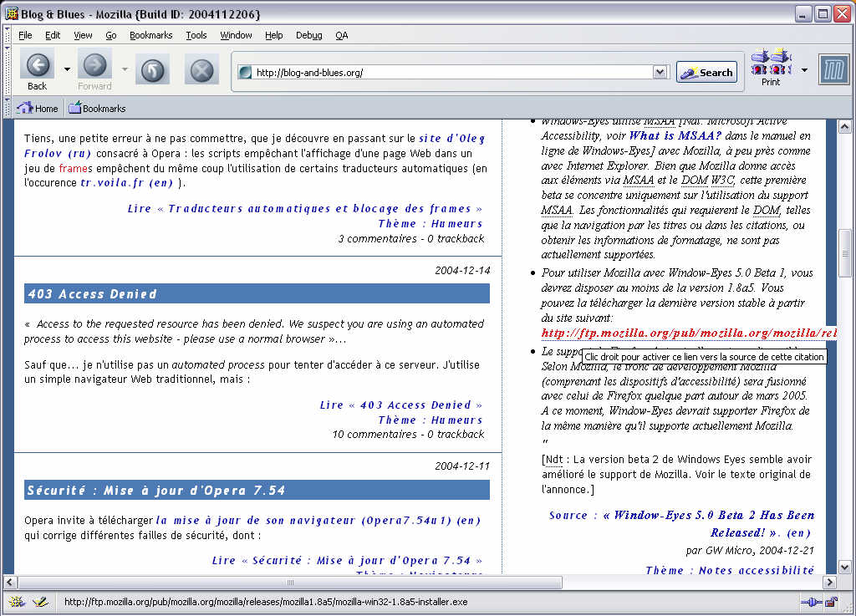Reload the page with the Reload button

click(152, 70)
